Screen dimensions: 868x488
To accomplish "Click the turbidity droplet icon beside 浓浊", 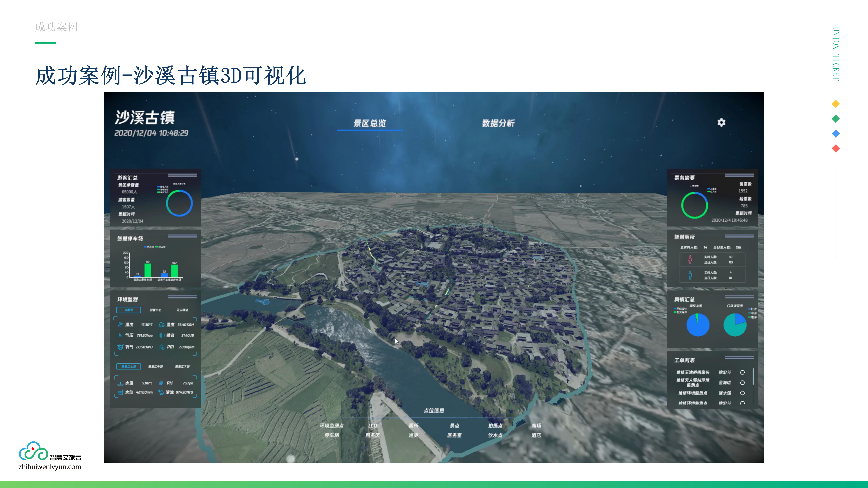I will pyautogui.click(x=161, y=392).
